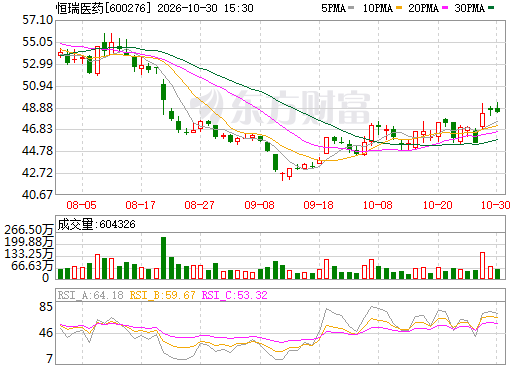520x365 pixels.
Task: Click the RSI_C:53.32 indicator label
Action: pos(235,295)
